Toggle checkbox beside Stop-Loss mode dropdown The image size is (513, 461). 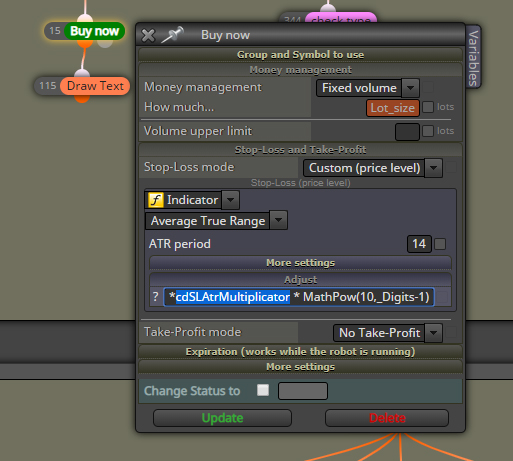click(x=451, y=167)
